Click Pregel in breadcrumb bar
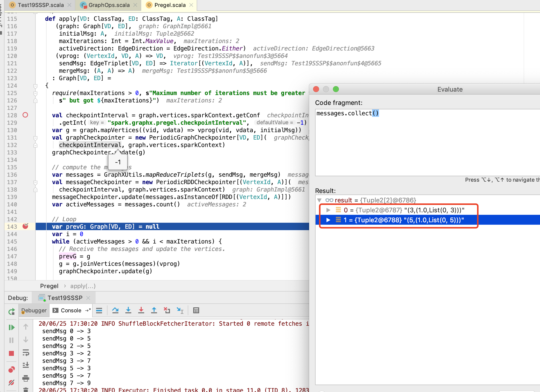This screenshot has height=392, width=540. tap(49, 286)
